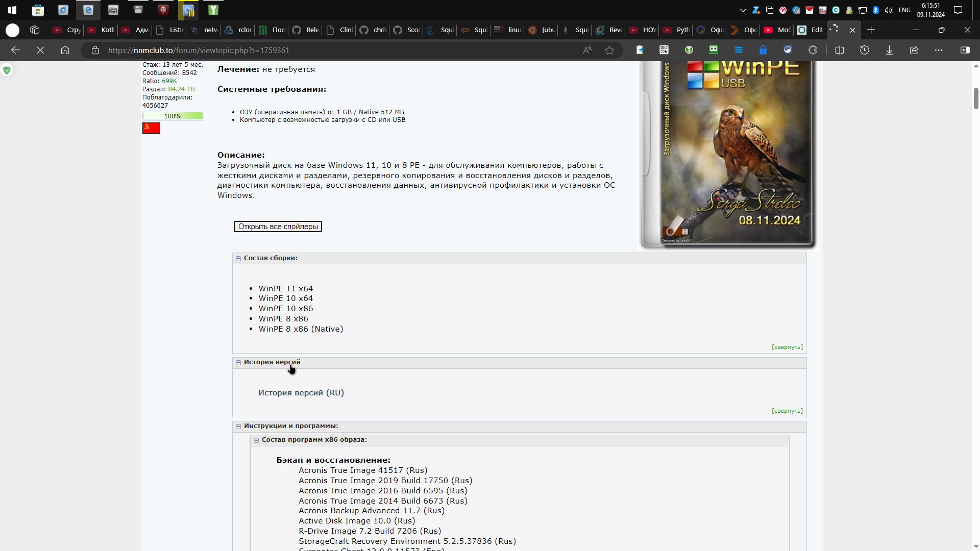This screenshot has height=551, width=980.
Task: Open the browser home page
Action: [65, 50]
